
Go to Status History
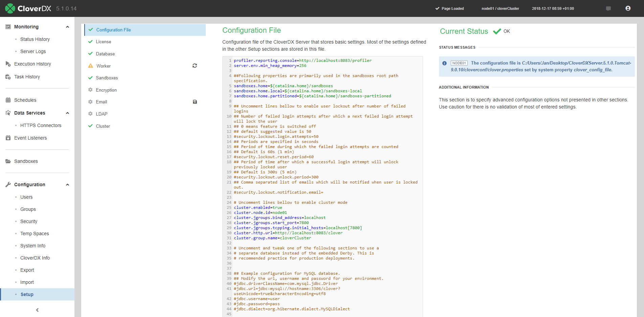coord(35,39)
